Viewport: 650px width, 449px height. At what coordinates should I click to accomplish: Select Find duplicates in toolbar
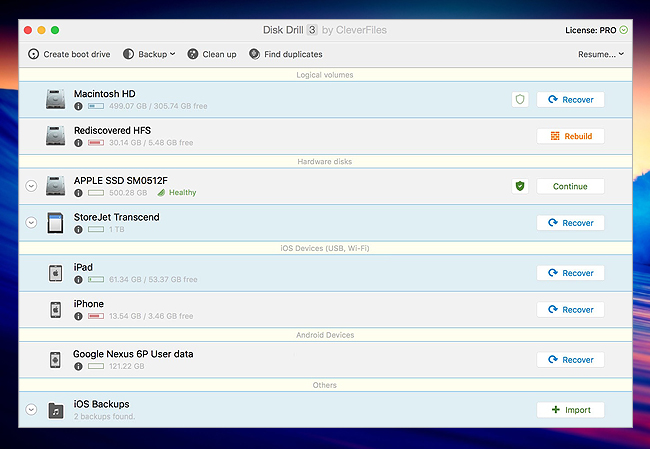[285, 54]
